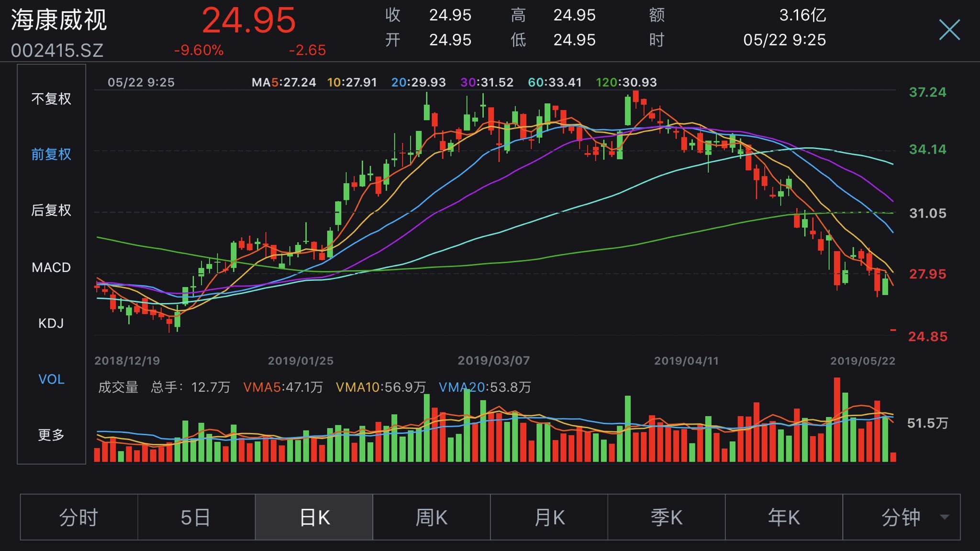Screen dimensions: 980x551
Task: Click the current price 24.95 in red
Action: 249,21
